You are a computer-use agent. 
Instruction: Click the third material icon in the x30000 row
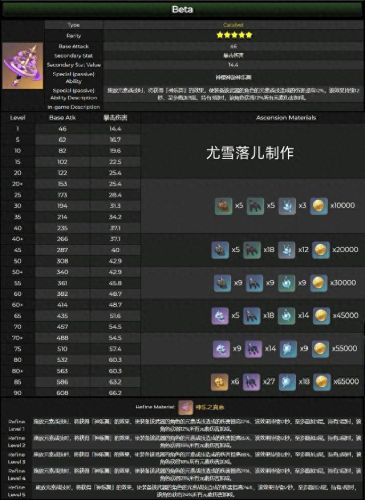286,283
